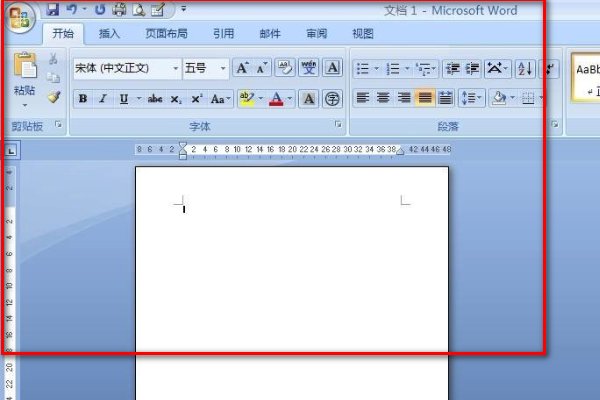This screenshot has width=600, height=400.
Task: Click the Office button
Action: pyautogui.click(x=19, y=18)
